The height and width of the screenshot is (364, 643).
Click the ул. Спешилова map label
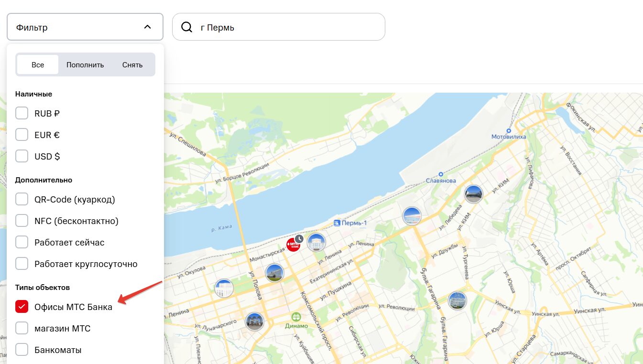click(188, 145)
